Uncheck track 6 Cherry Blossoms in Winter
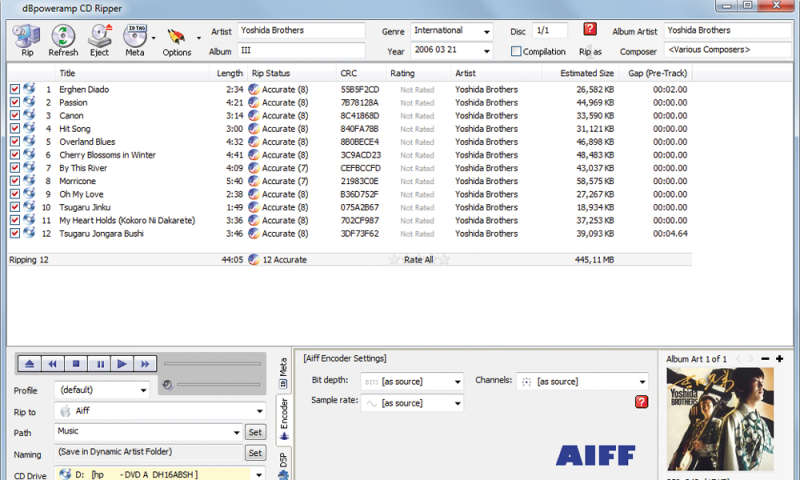Viewport: 800px width, 480px height. coord(15,155)
